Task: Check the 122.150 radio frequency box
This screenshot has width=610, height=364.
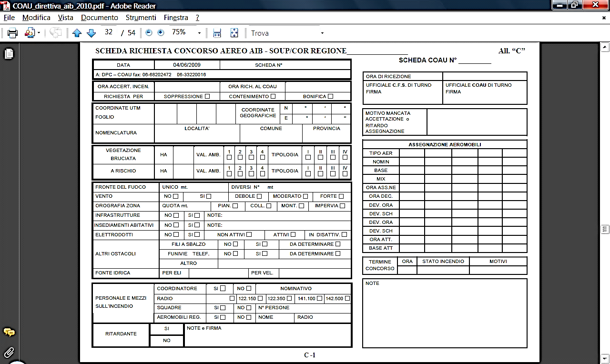Action: pos(260,298)
